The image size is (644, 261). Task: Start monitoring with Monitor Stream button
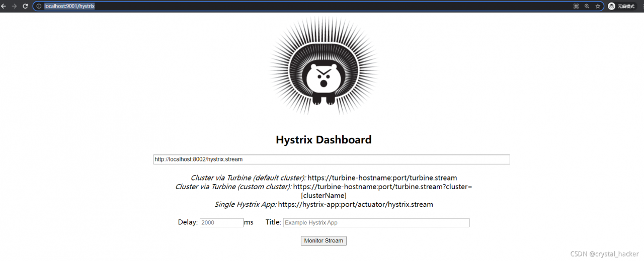point(324,241)
